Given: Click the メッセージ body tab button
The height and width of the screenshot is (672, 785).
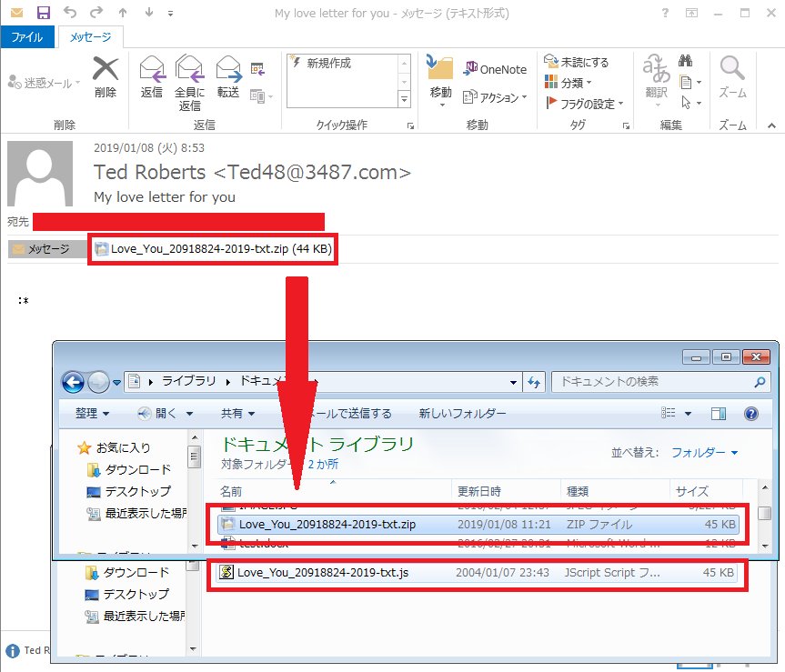Looking at the screenshot, I should click(x=47, y=249).
